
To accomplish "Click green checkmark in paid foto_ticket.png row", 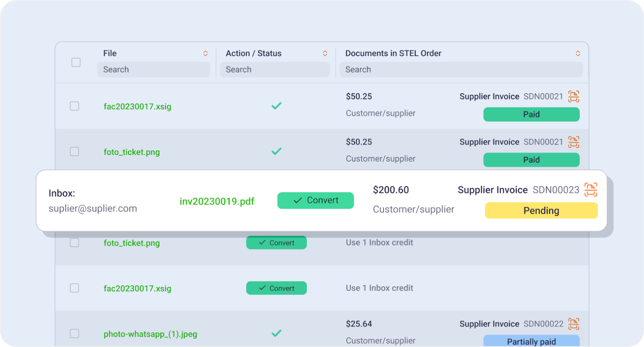I will point(276,152).
